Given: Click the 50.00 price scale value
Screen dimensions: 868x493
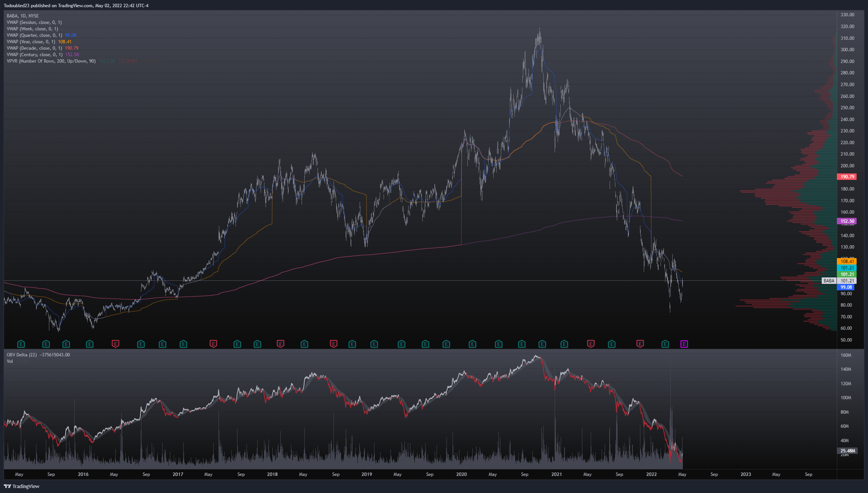Looking at the screenshot, I should pos(846,340).
